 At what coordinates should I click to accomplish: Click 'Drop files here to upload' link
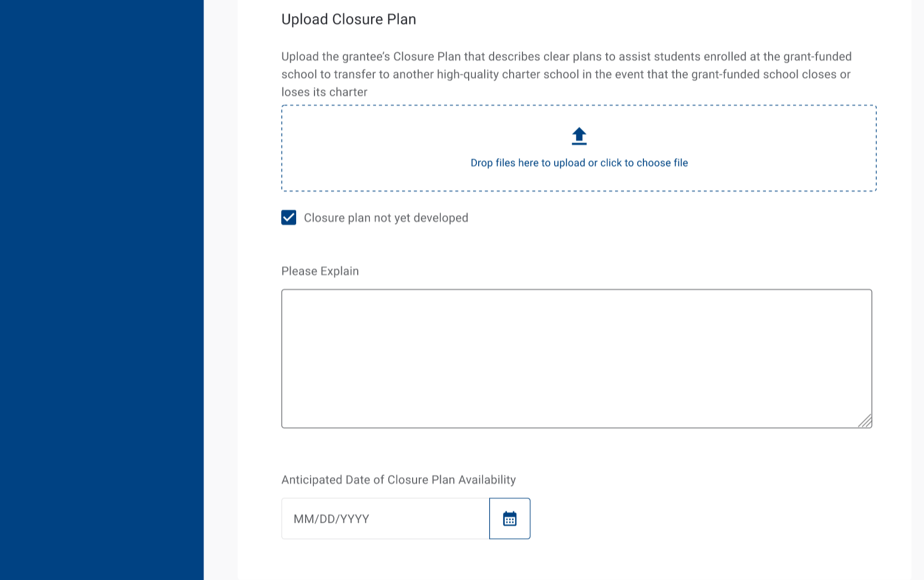(579, 163)
